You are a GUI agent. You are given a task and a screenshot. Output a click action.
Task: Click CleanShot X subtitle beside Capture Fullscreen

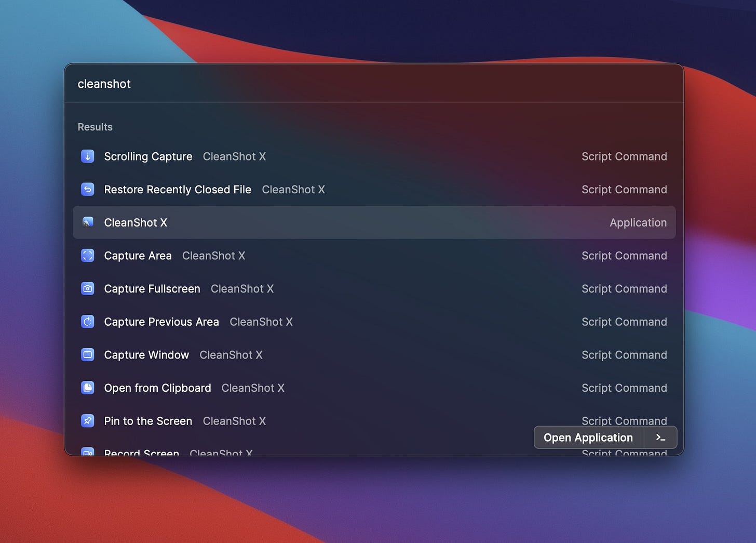242,288
